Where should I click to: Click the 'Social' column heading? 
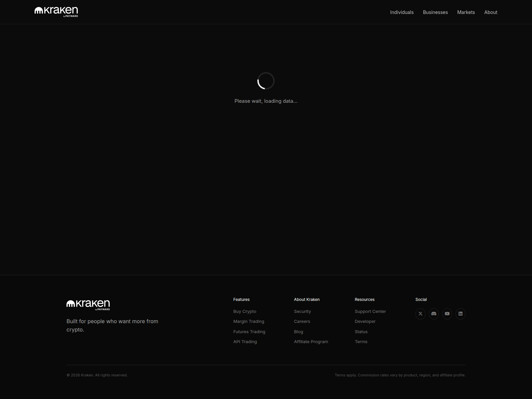[421, 300]
